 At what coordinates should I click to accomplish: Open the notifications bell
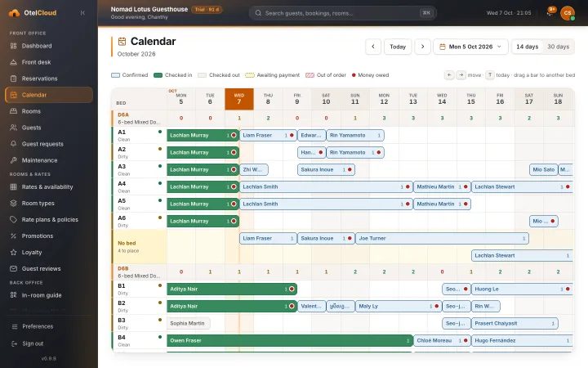[550, 13]
